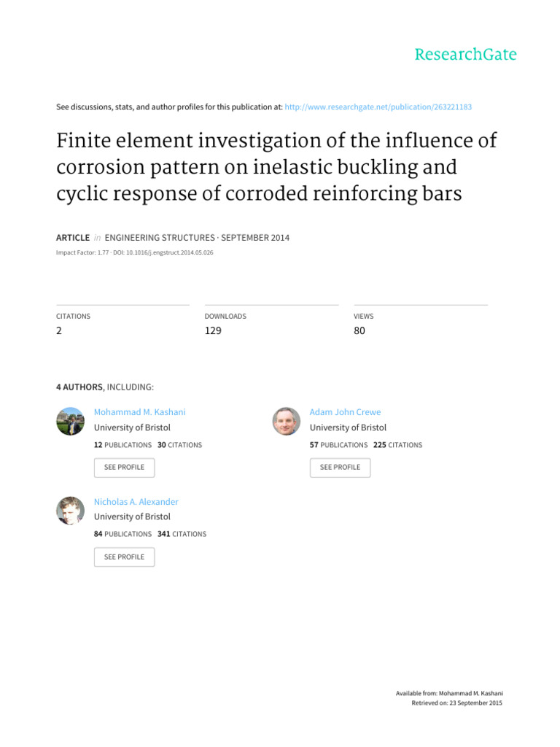Click the ResearchGate logo
This screenshot has width=560, height=747.
pos(465,55)
